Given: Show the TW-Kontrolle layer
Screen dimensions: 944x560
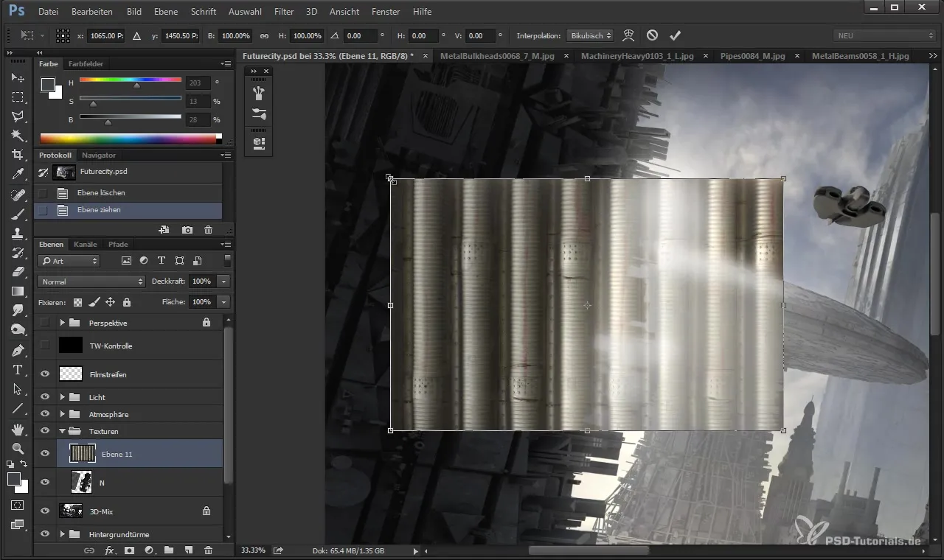Looking at the screenshot, I should pyautogui.click(x=45, y=345).
